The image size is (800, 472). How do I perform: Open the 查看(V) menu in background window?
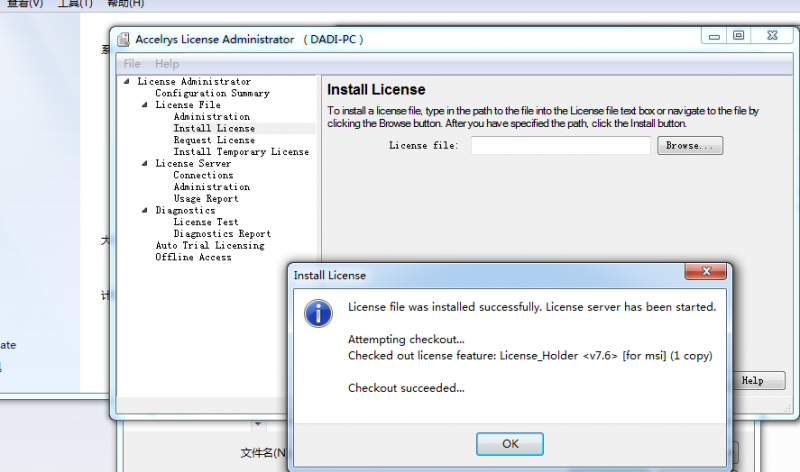pyautogui.click(x=25, y=4)
